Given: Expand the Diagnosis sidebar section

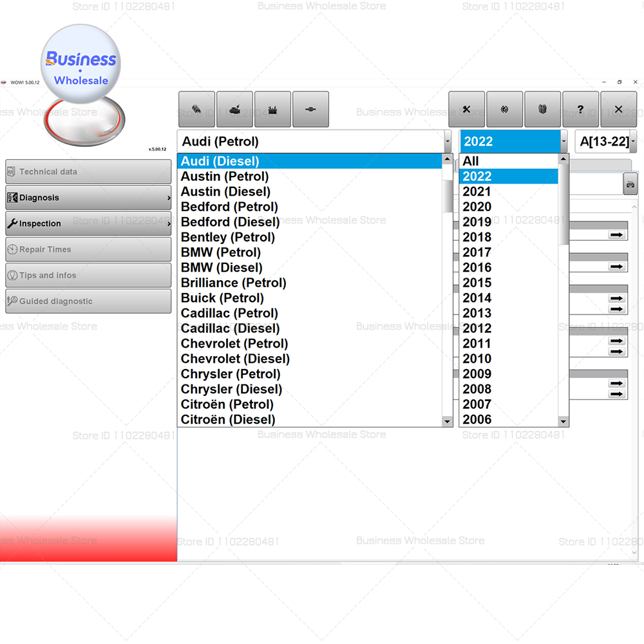Looking at the screenshot, I should [x=88, y=197].
